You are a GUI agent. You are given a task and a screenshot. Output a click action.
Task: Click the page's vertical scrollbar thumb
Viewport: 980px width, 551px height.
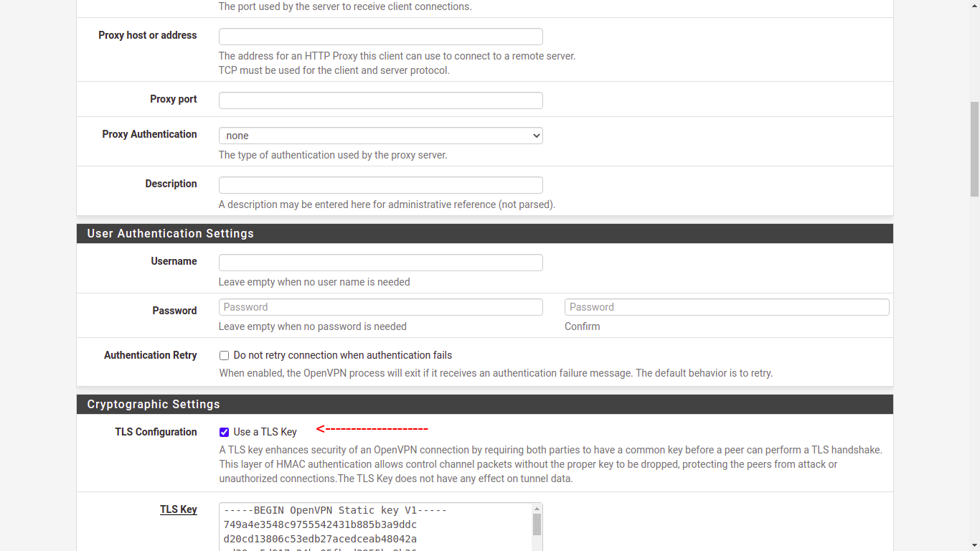pyautogui.click(x=974, y=149)
